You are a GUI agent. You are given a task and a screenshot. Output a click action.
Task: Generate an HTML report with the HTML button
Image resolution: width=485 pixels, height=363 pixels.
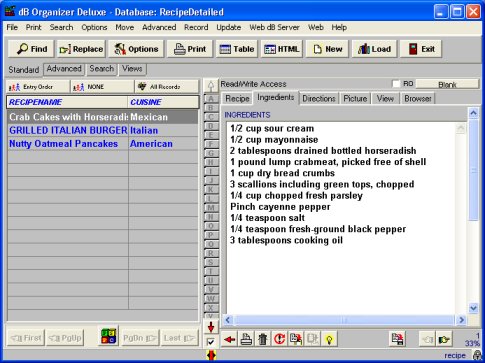pyautogui.click(x=282, y=49)
